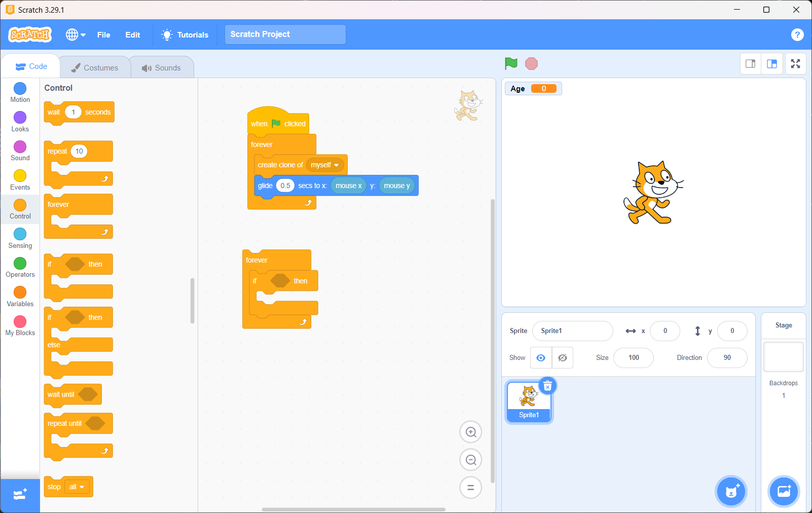Screen dimensions: 812x513
Task: Show the sprite using the eye icon
Action: 541,358
